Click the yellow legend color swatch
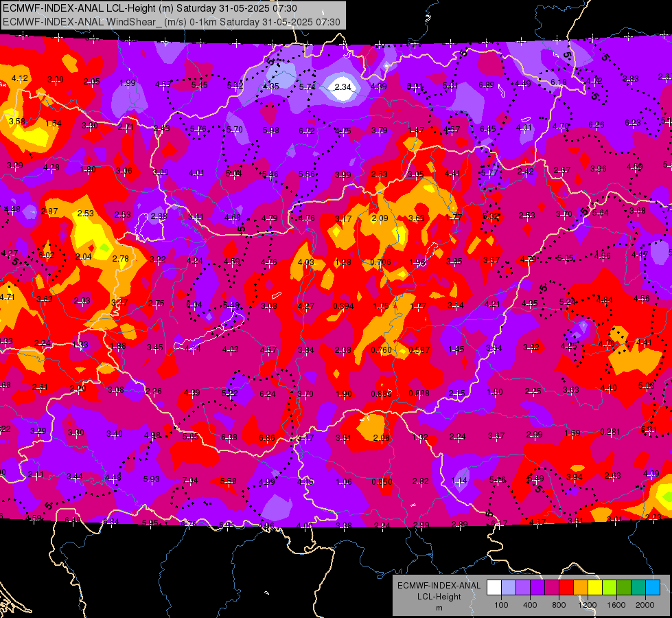The image size is (672, 618). click(x=595, y=587)
